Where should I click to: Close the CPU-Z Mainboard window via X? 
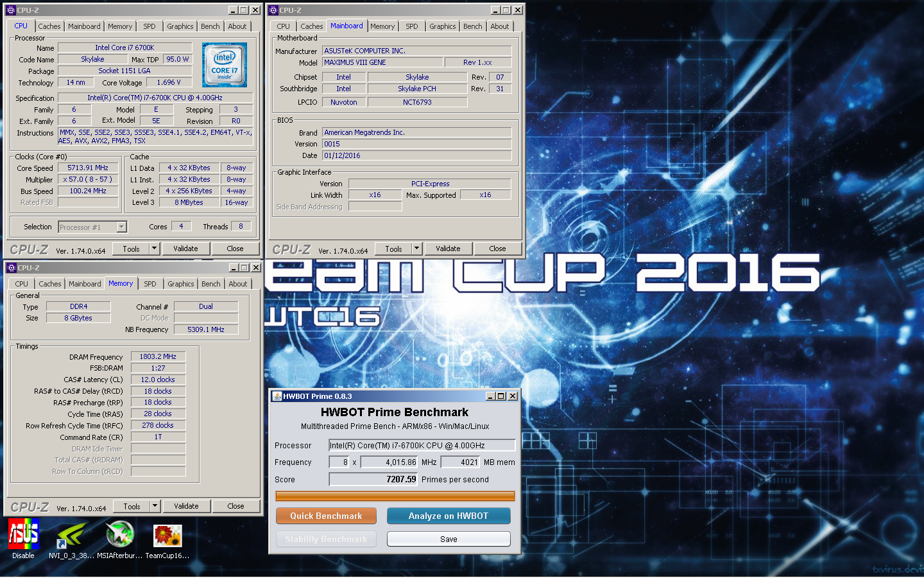coord(518,10)
